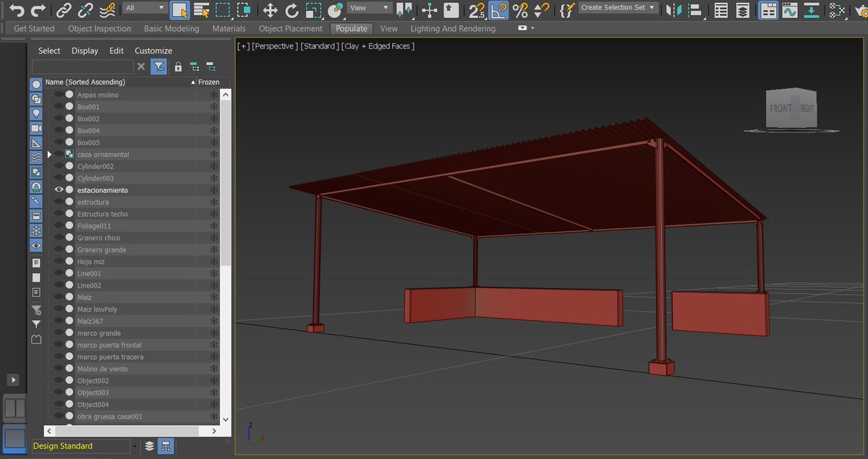This screenshot has width=868, height=459.
Task: Toggle the Angle Snap button
Action: click(498, 10)
